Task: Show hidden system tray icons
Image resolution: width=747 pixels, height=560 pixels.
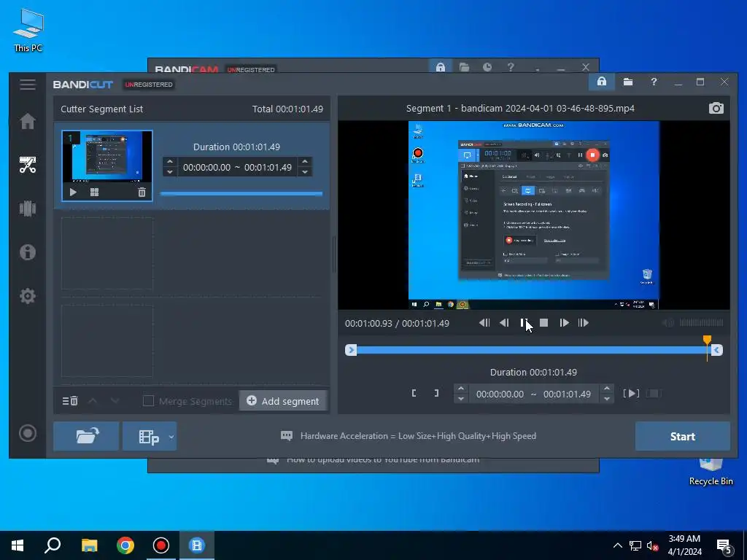Action: 617,545
